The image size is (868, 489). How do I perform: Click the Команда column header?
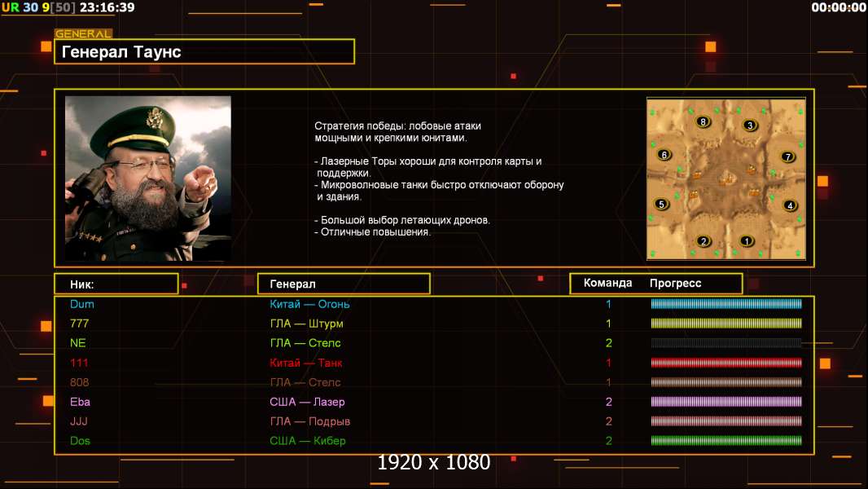click(x=607, y=283)
